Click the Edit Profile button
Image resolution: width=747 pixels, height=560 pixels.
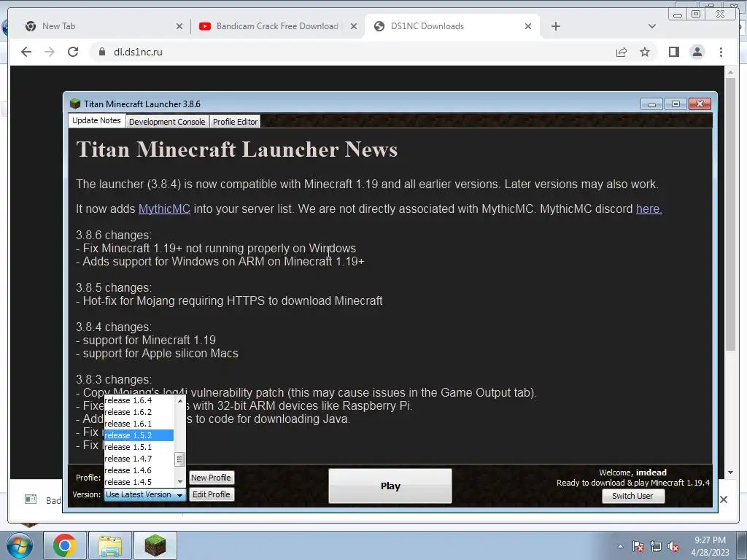[211, 495]
